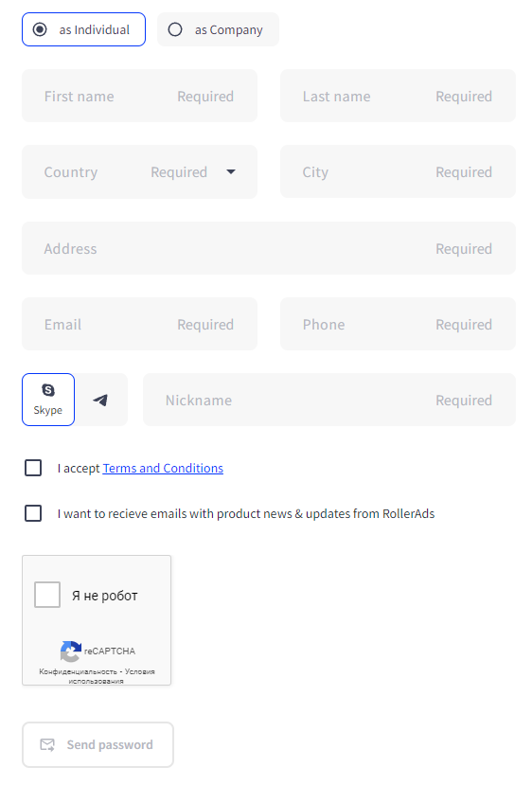Select the as Company radio button

click(175, 29)
